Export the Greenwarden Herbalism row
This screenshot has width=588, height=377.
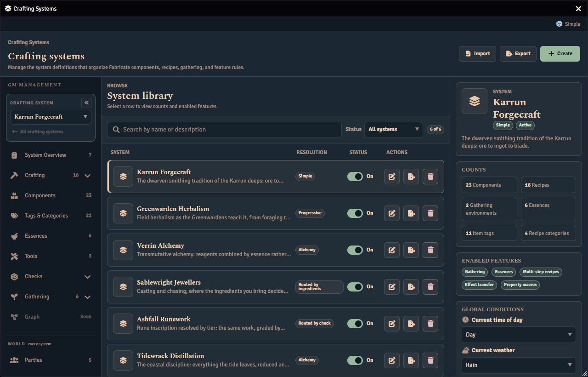[411, 213]
